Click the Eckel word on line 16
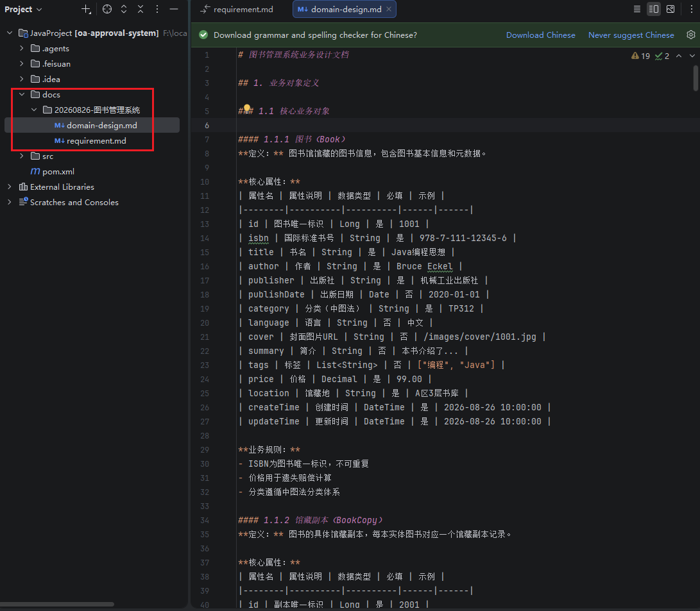 tap(440, 267)
